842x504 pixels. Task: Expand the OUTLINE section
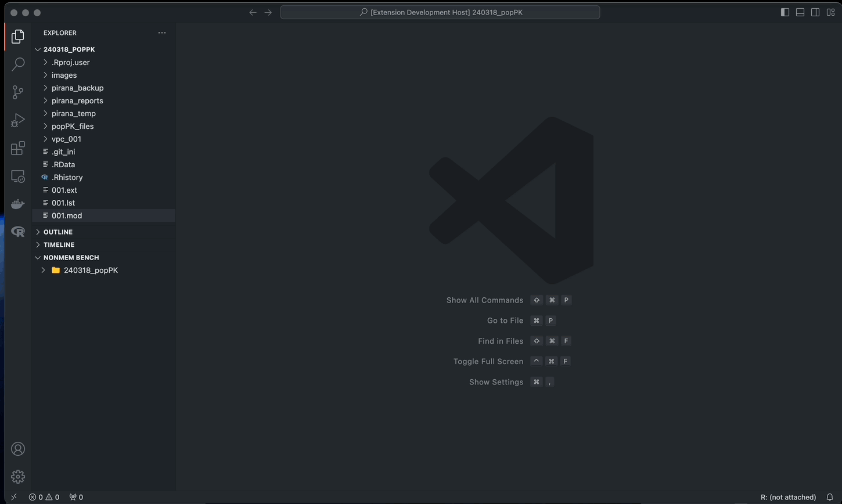[104, 232]
